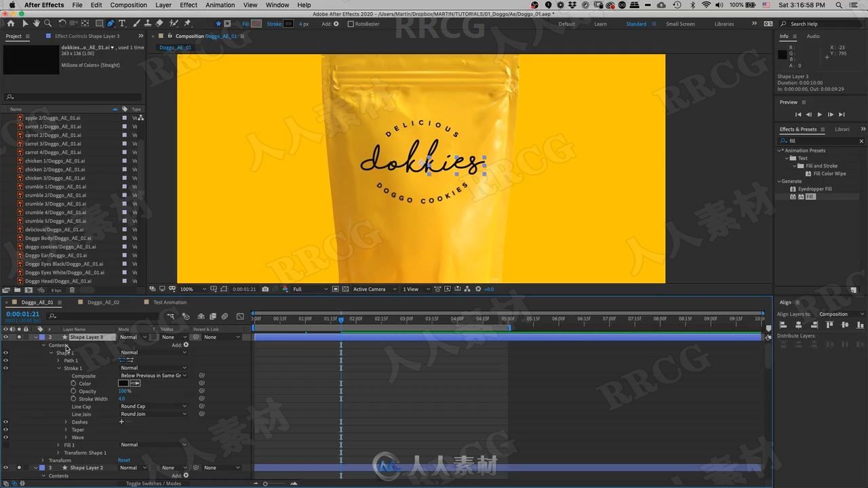
Task: Click the Shy layers icon in timeline
Action: point(201,317)
